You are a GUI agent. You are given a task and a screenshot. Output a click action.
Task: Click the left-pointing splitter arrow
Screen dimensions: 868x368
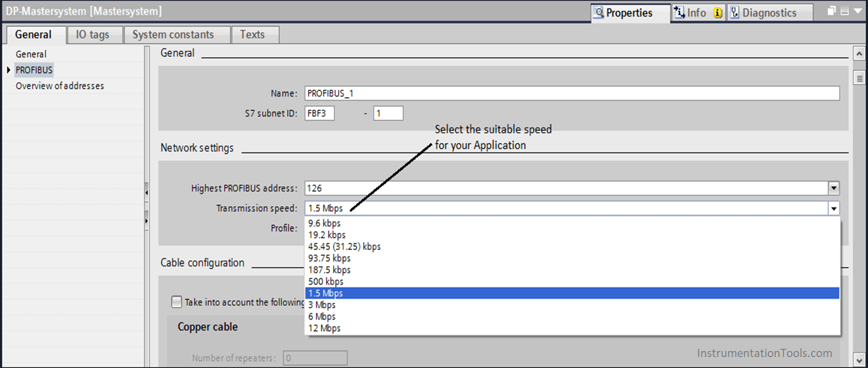click(146, 193)
